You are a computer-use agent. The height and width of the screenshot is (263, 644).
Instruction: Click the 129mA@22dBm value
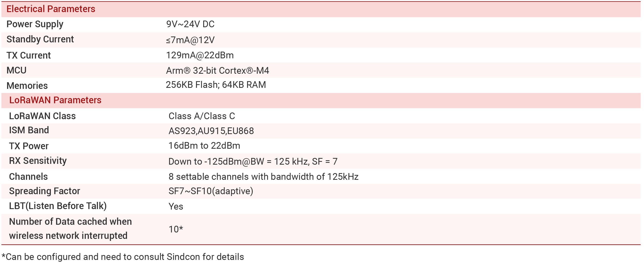200,55
